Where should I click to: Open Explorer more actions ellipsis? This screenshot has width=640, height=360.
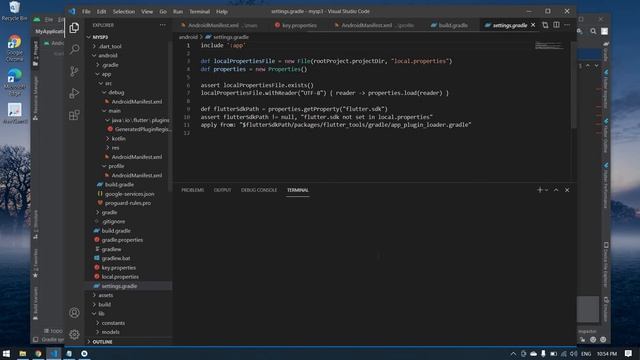pos(163,25)
